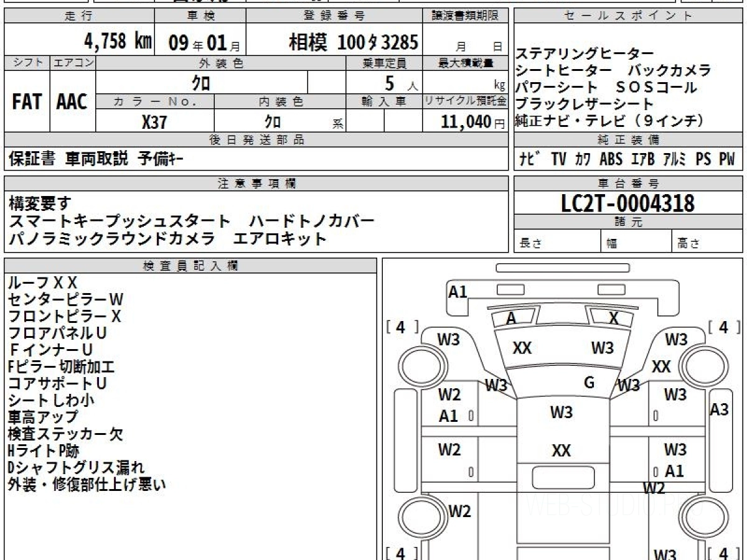Click the セールスポイント header
Viewport: 747px width, 560px height.
[x=628, y=16]
